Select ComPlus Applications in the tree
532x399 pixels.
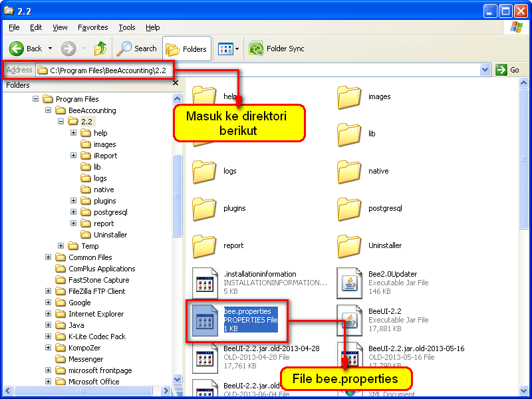(x=95, y=269)
